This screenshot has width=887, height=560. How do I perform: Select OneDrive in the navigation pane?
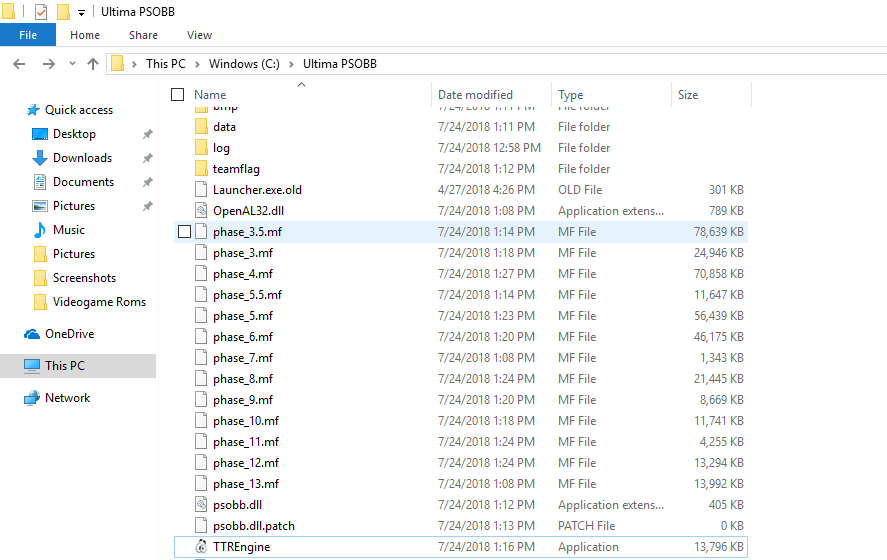[70, 334]
